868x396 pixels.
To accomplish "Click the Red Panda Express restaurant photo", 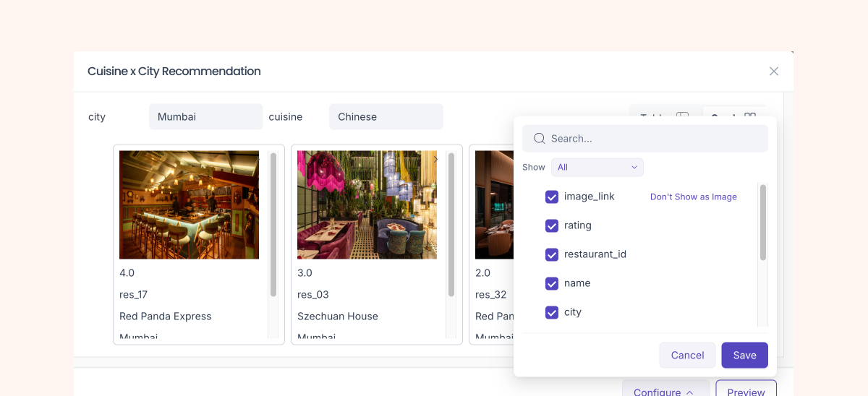I will [189, 205].
